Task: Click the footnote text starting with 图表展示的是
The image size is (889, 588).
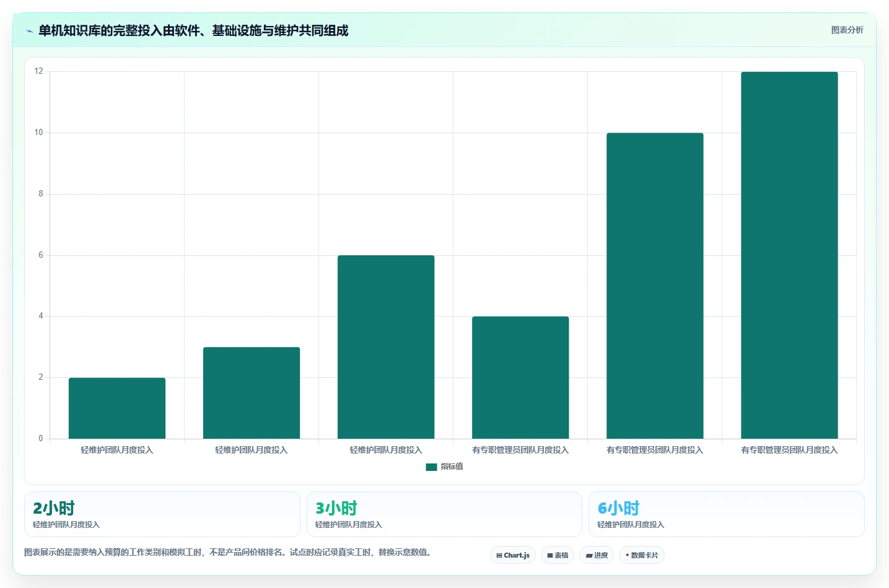Action: (x=227, y=552)
